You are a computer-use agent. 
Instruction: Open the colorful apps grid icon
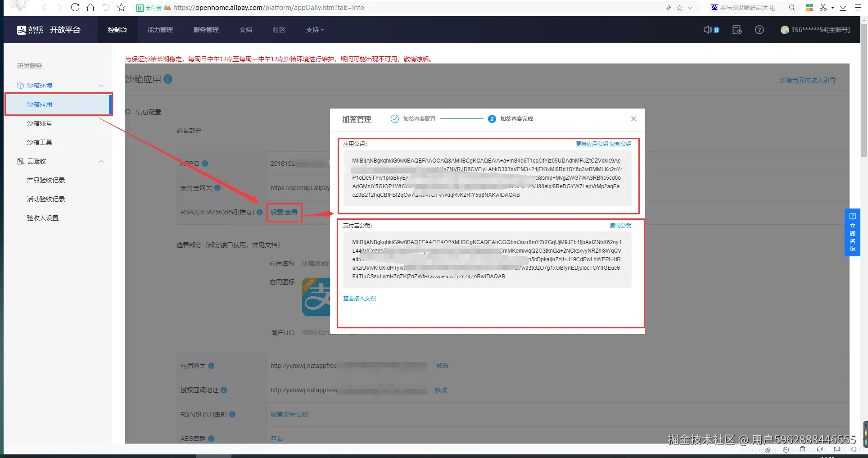coord(809,8)
